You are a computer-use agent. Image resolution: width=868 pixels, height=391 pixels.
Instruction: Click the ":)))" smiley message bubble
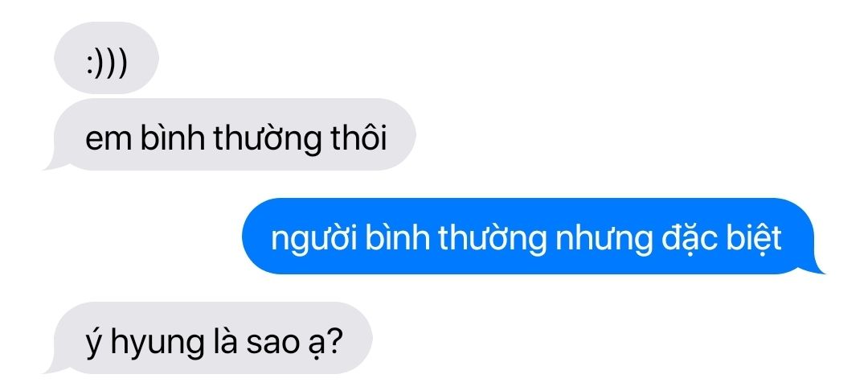tap(106, 58)
